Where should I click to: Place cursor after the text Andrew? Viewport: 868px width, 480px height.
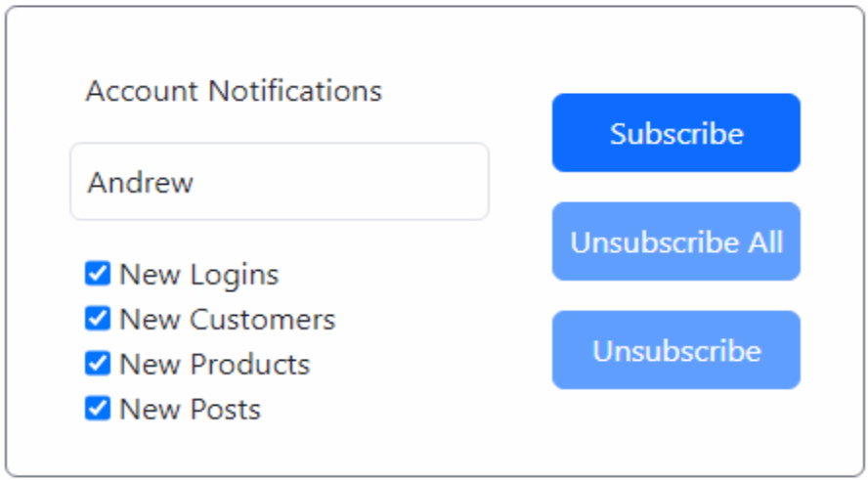pyautogui.click(x=196, y=183)
